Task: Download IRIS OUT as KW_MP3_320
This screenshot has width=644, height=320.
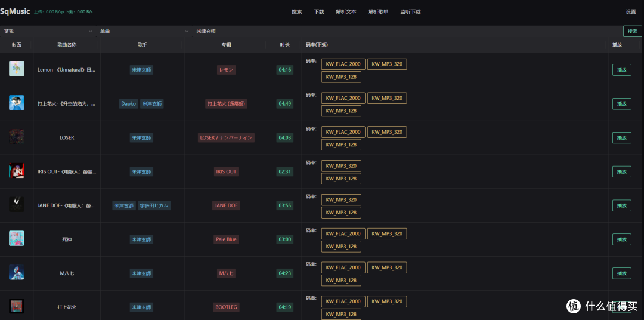Action: click(341, 166)
